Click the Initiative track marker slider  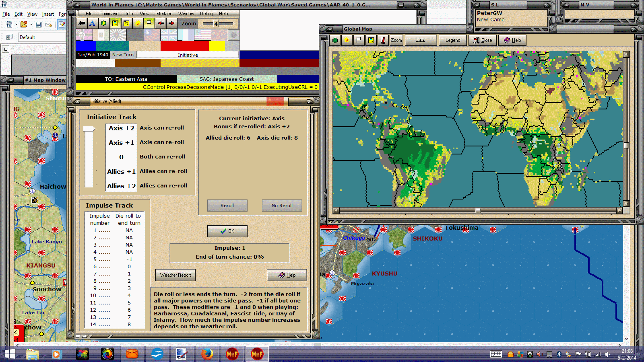tap(89, 129)
